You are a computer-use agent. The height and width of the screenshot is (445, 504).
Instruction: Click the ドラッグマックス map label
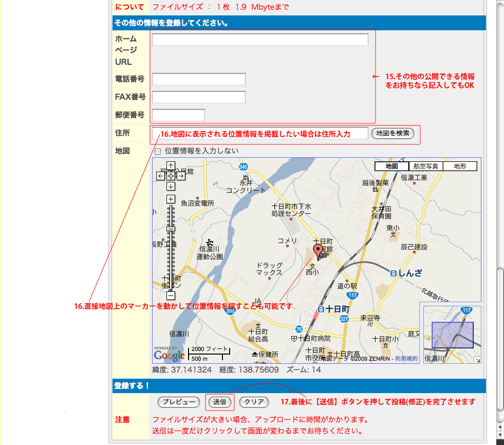269,269
